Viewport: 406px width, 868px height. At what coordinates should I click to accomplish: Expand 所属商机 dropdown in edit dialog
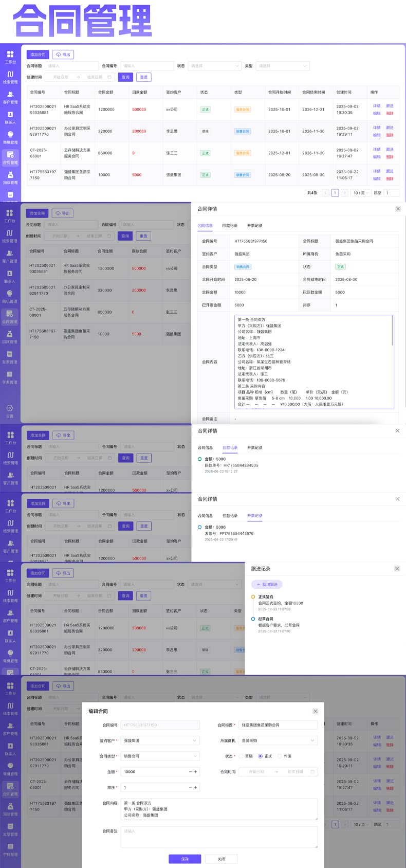(x=278, y=740)
